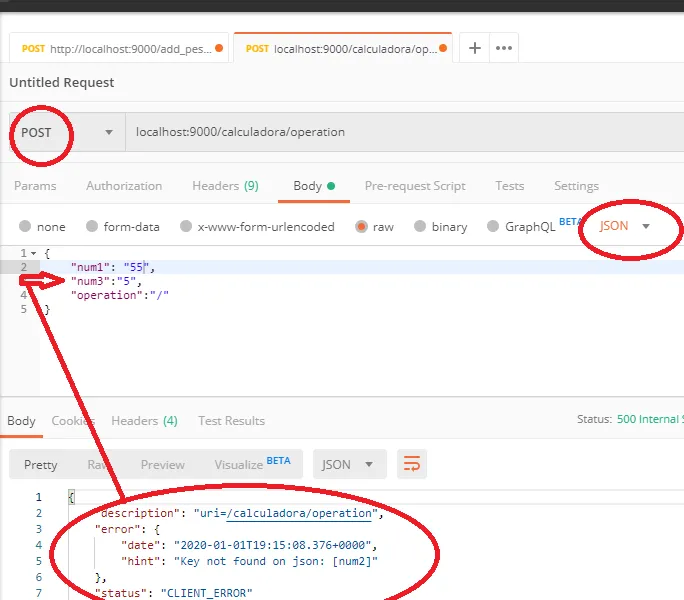The height and width of the screenshot is (600, 684).
Task: Click the "num1": "55" line in the editor
Action: pos(113,267)
